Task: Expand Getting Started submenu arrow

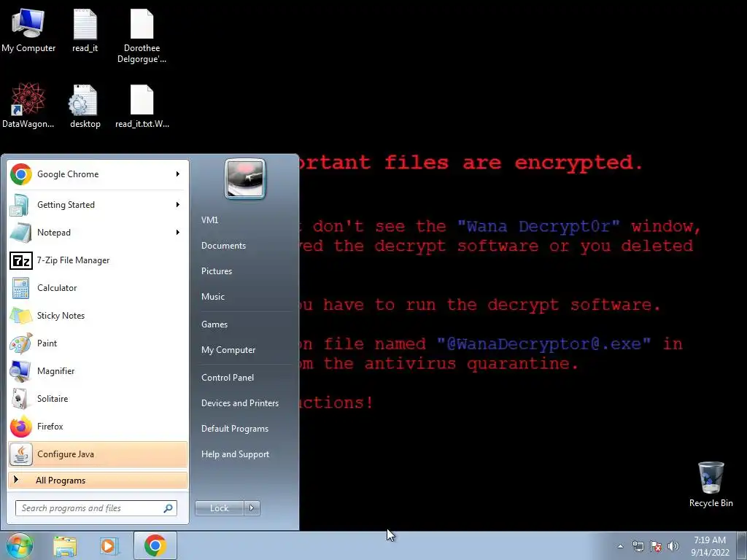Action: tap(178, 205)
